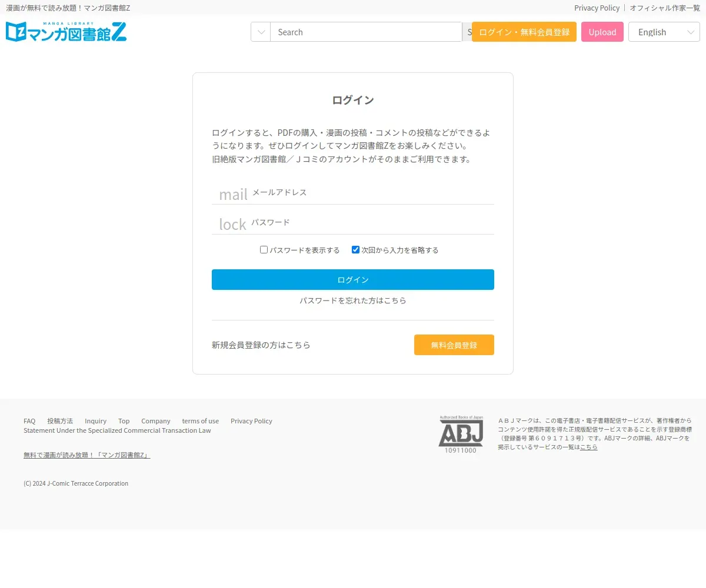Image resolution: width=706 pixels, height=588 pixels.
Task: Click the mail icon in the login form
Action: (x=233, y=194)
